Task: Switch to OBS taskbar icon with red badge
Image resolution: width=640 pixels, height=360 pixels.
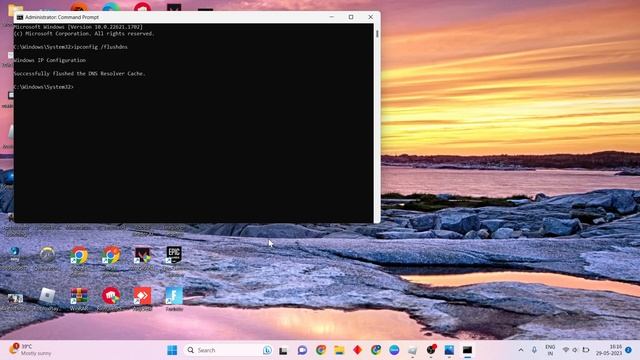Action: pyautogui.click(x=431, y=350)
